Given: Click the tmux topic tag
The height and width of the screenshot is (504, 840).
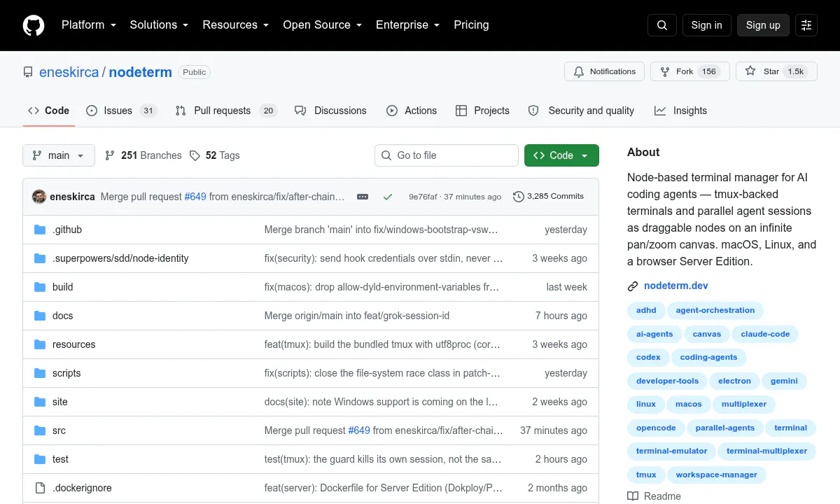Looking at the screenshot, I should click(x=646, y=475).
